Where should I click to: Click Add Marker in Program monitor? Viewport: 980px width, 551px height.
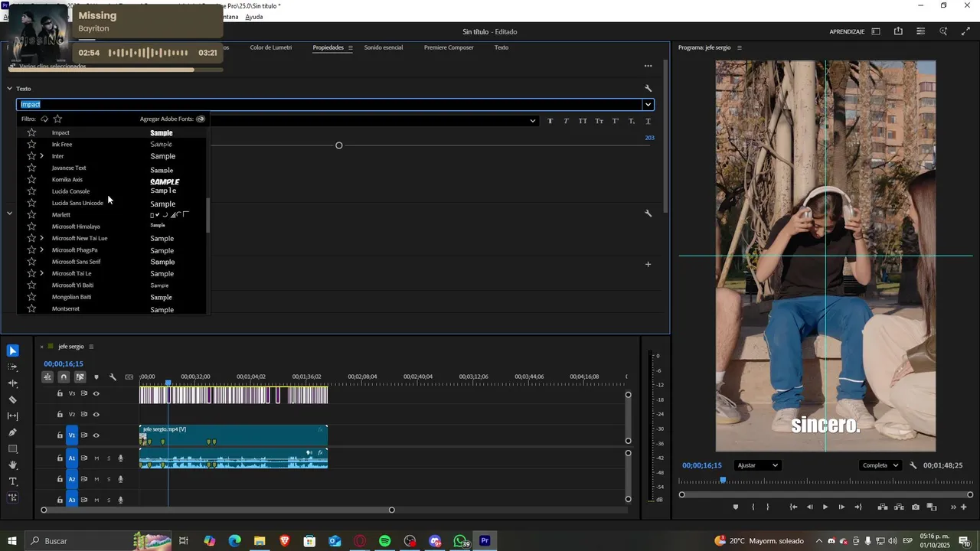[736, 507]
